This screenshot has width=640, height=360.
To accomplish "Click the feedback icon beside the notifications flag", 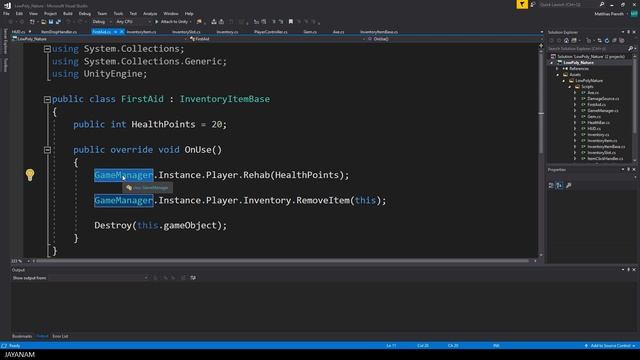I will (x=533, y=4).
